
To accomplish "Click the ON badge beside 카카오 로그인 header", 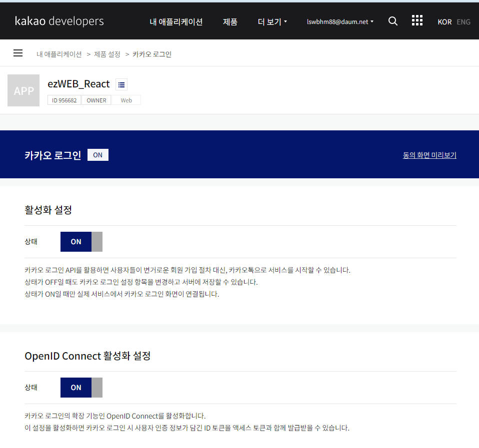I will click(x=98, y=155).
